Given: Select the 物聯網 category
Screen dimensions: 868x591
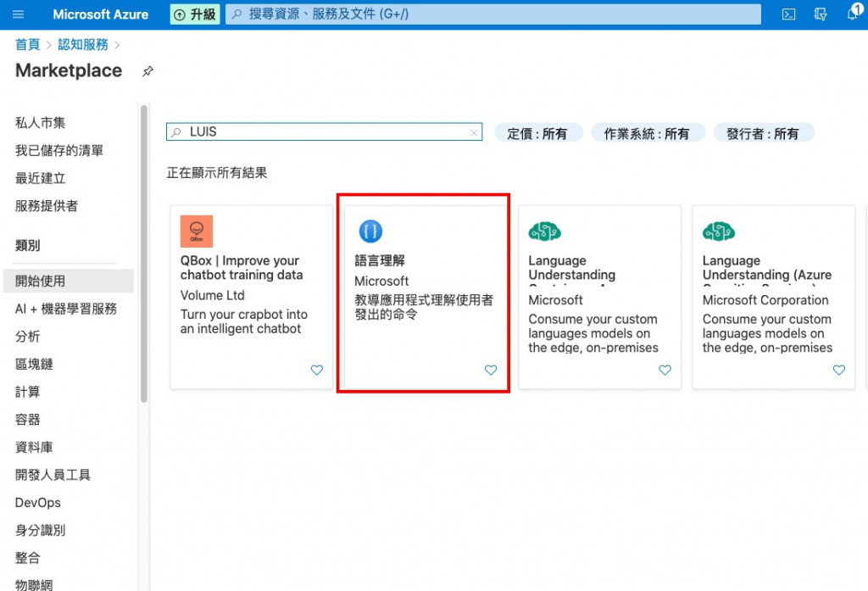Looking at the screenshot, I should (34, 584).
